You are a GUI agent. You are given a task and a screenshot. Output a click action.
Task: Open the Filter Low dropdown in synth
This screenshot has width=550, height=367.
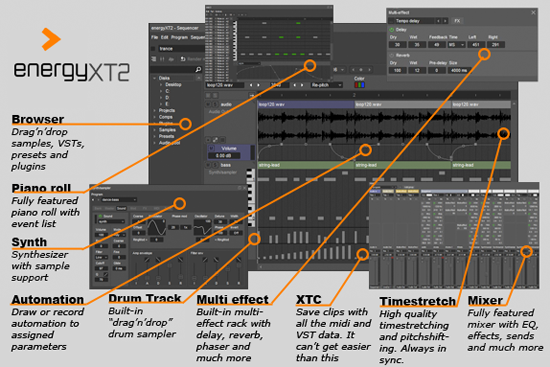(x=101, y=257)
